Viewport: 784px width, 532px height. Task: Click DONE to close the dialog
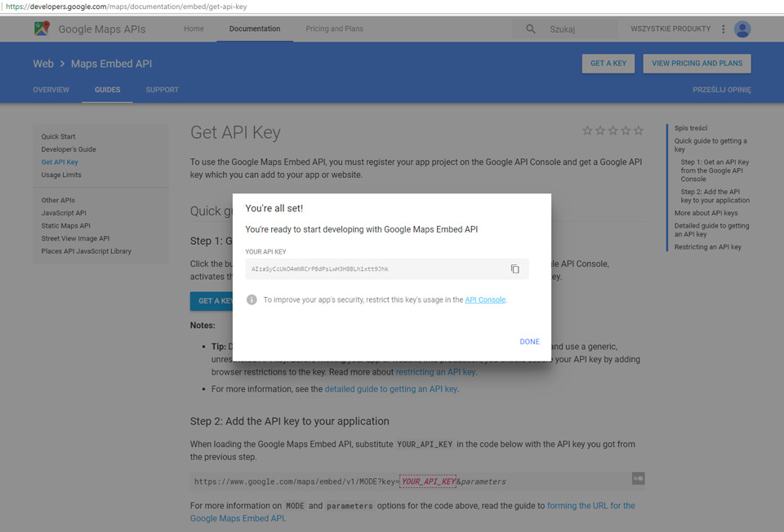pyautogui.click(x=529, y=342)
